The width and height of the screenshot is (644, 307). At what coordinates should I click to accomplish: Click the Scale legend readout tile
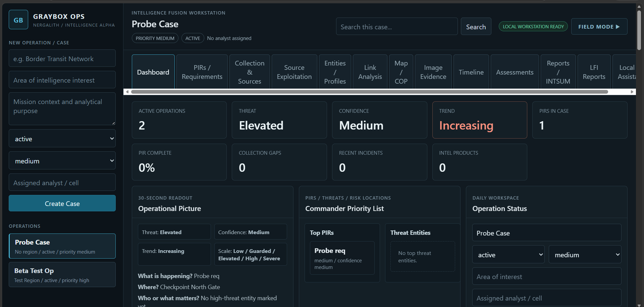[250, 254]
